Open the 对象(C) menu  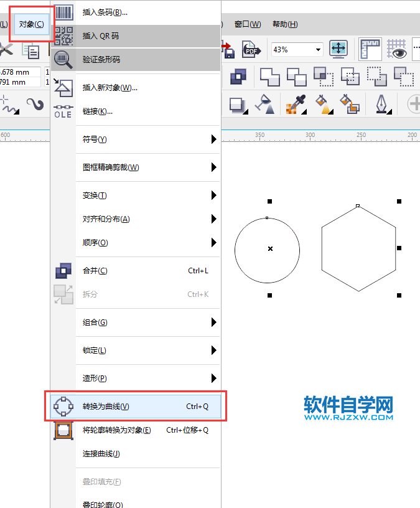click(31, 24)
